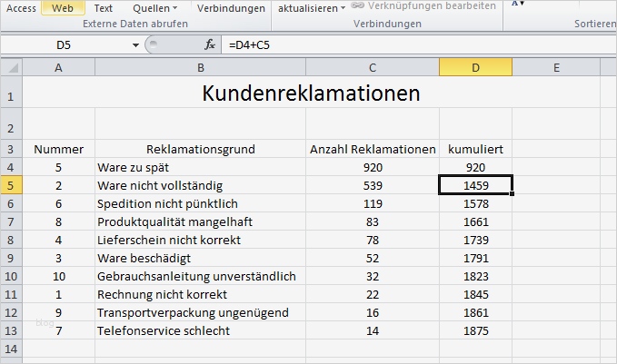Click cell Lieferschein nicht korrekt
The height and width of the screenshot is (364, 617).
click(x=200, y=240)
